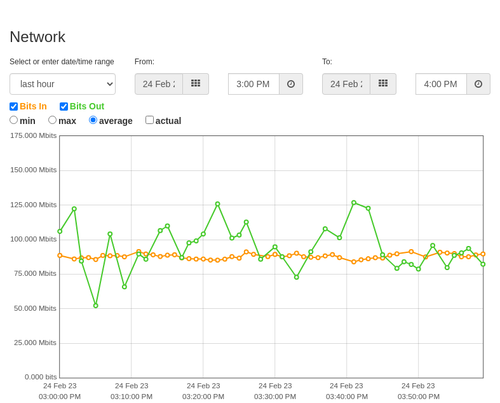
Task: Open the To date calendar picker icon
Action: (x=383, y=84)
